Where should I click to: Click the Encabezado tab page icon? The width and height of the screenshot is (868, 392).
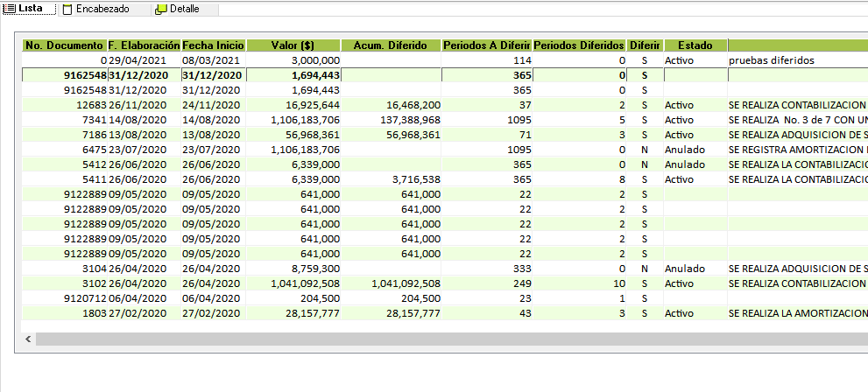pyautogui.click(x=67, y=10)
